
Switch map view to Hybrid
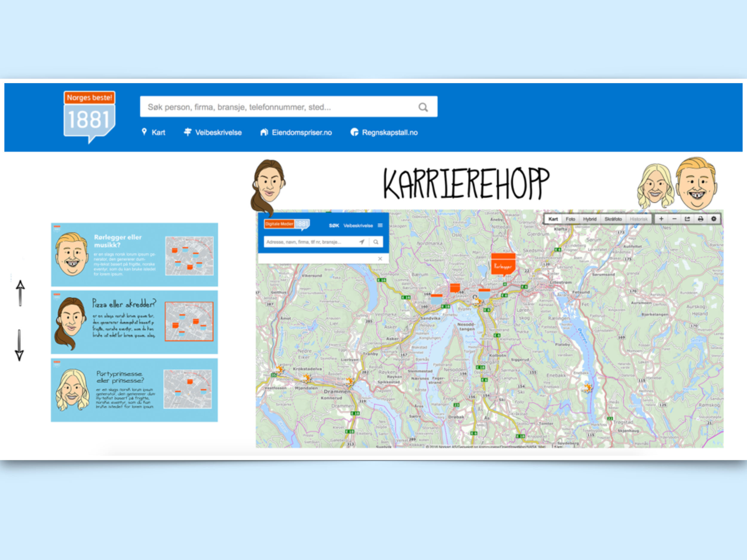point(590,219)
